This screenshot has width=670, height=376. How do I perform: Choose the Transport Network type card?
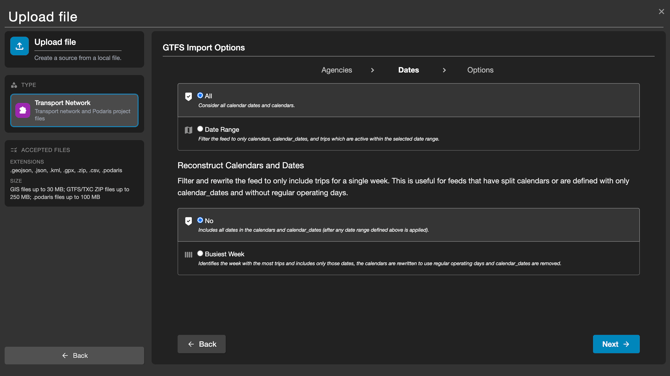click(74, 110)
